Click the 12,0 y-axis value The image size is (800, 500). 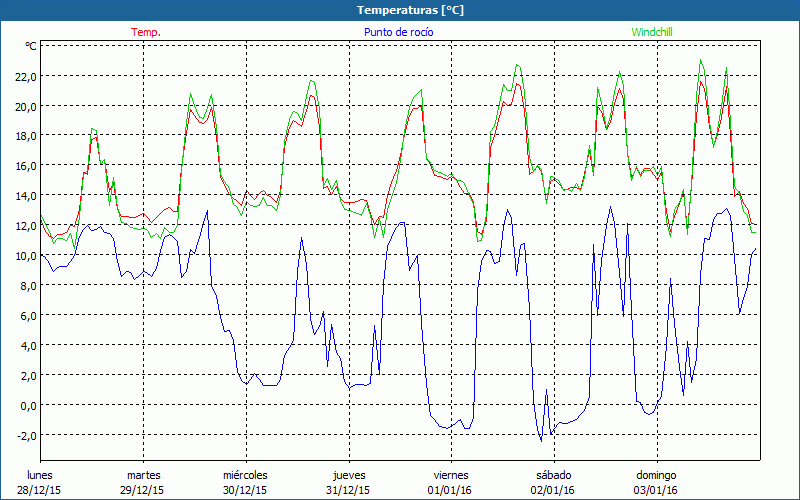click(25, 226)
